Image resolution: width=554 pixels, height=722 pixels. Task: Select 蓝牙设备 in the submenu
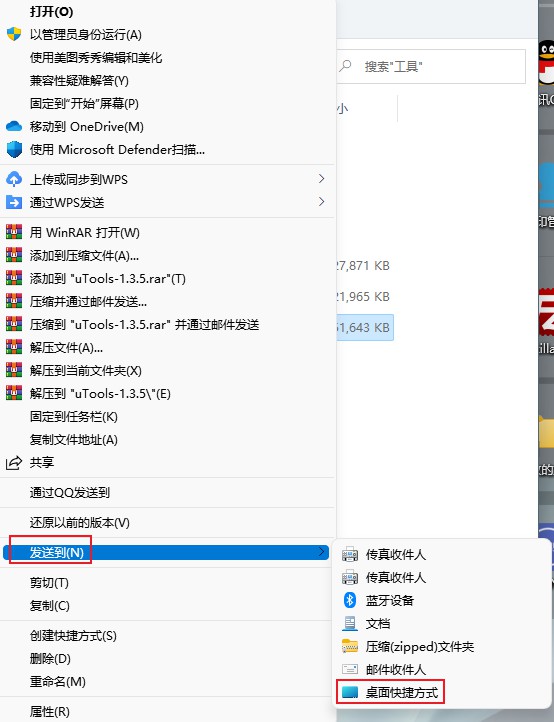(x=390, y=600)
